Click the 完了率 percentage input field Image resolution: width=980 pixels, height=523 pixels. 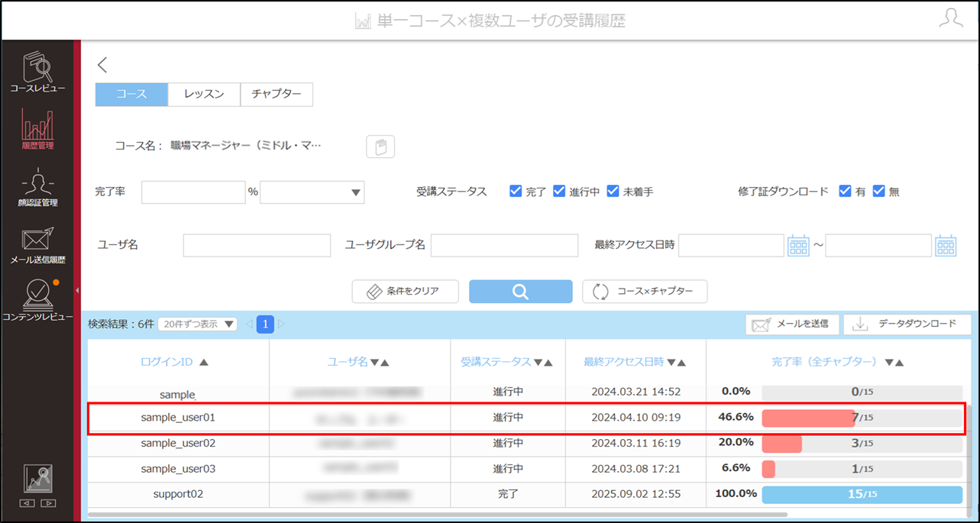pyautogui.click(x=193, y=192)
